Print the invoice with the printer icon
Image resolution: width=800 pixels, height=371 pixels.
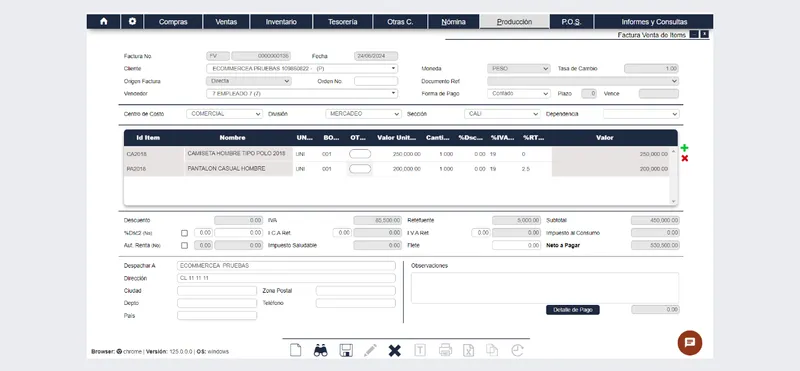tap(445, 350)
